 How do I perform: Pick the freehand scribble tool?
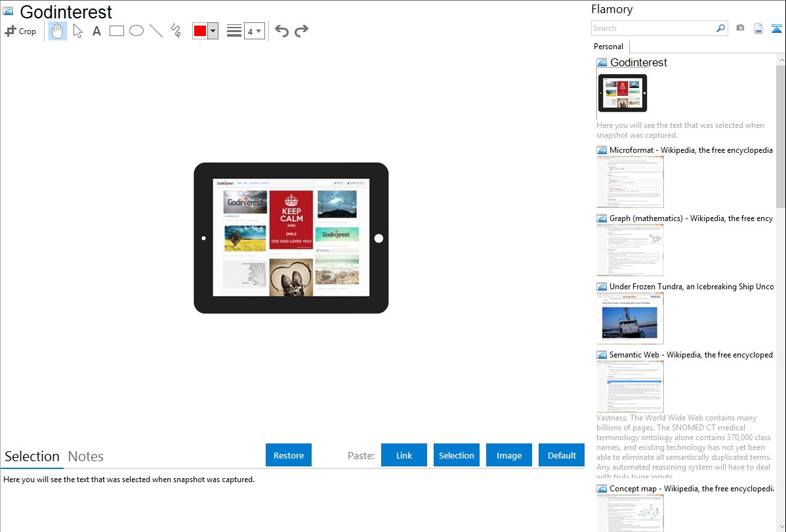click(x=176, y=31)
